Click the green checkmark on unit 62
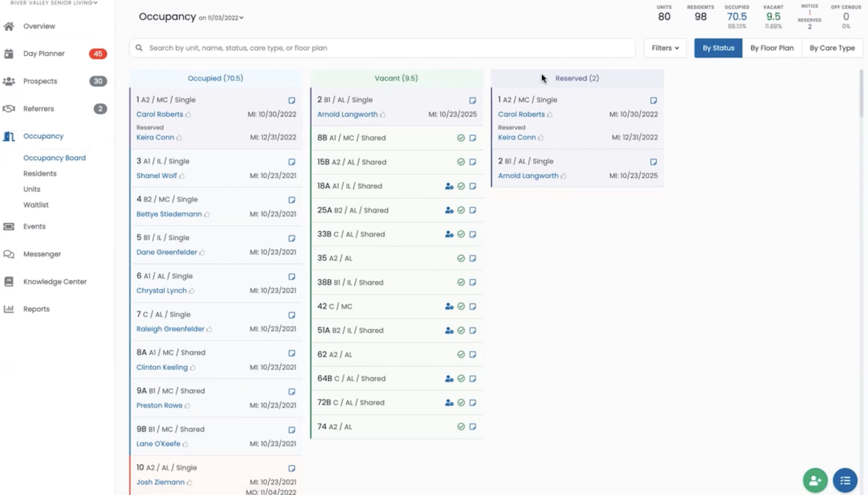The image size is (868, 495). (461, 355)
